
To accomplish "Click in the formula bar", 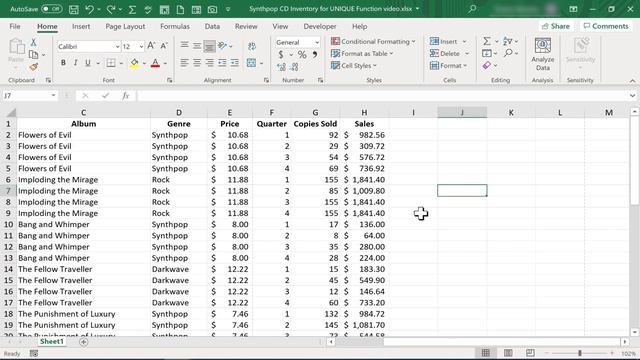I will (384, 96).
